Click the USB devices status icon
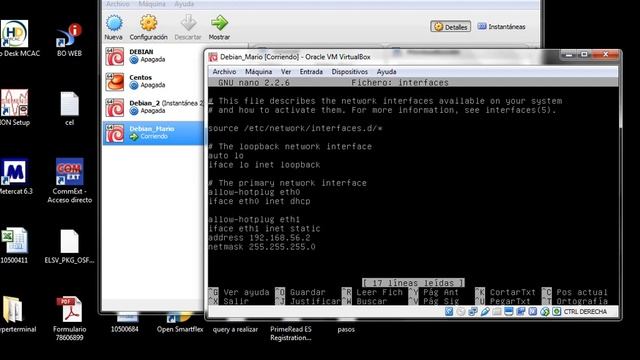 [485, 312]
